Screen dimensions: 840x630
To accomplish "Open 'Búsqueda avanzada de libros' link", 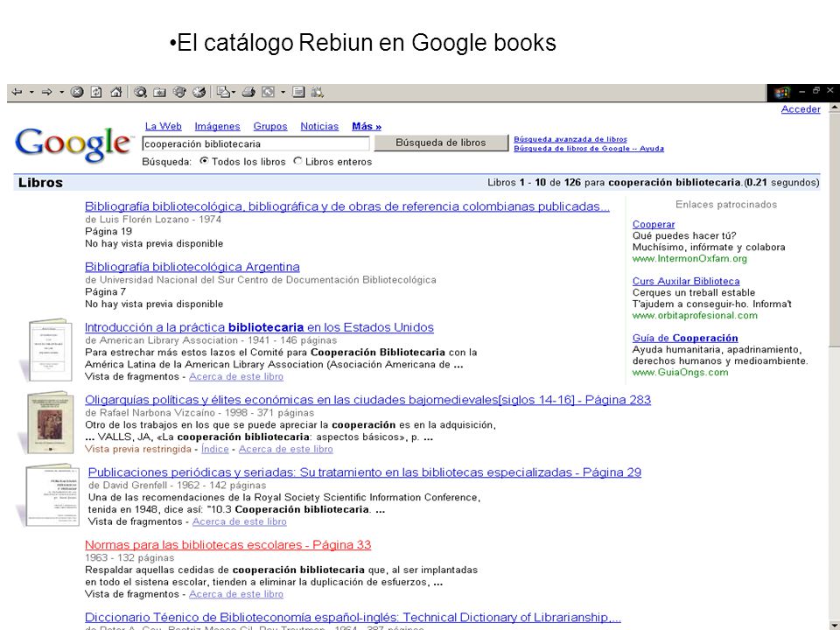I will click(x=570, y=139).
